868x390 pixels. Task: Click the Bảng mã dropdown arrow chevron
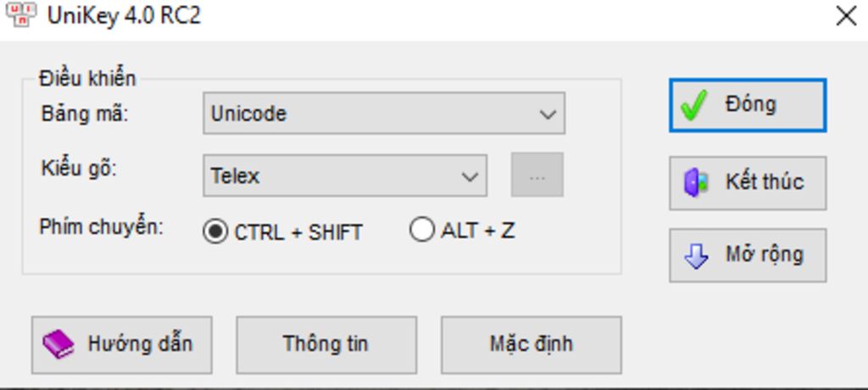coord(548,114)
